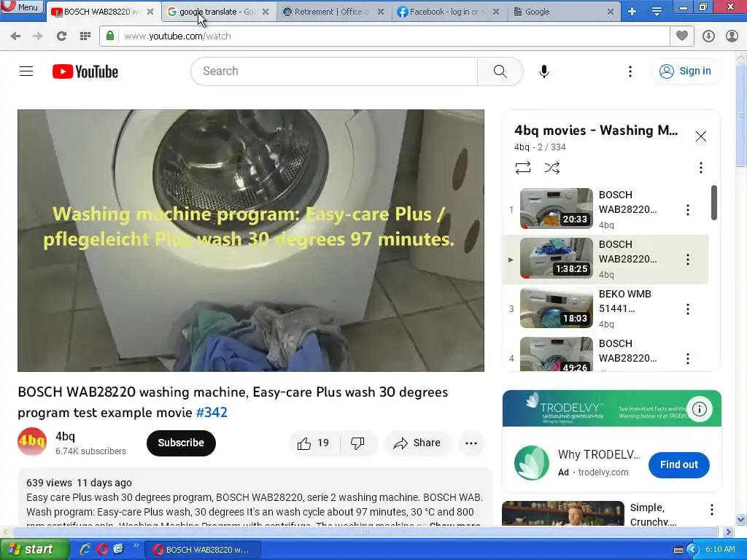Click the 4bq channel avatar
The height and width of the screenshot is (560, 747).
(32, 443)
